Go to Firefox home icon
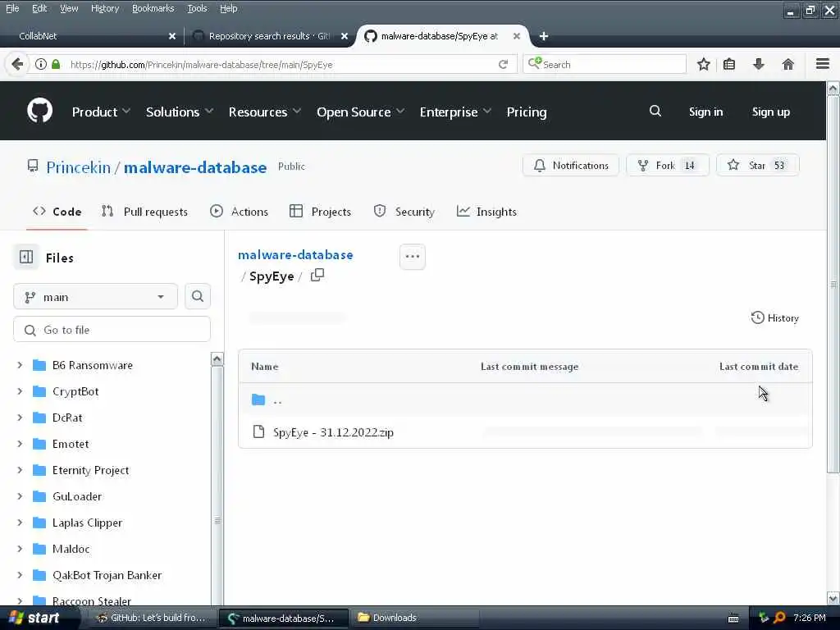The width and height of the screenshot is (840, 630). click(x=787, y=64)
